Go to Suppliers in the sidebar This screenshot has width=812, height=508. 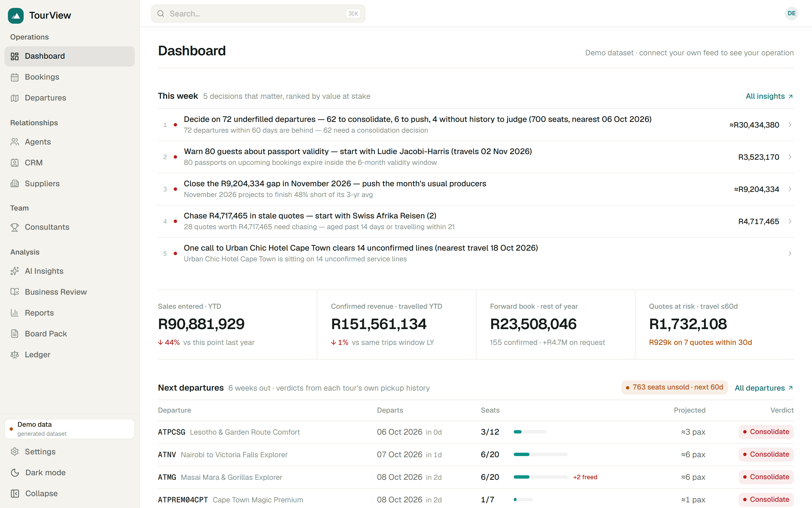coord(69,183)
